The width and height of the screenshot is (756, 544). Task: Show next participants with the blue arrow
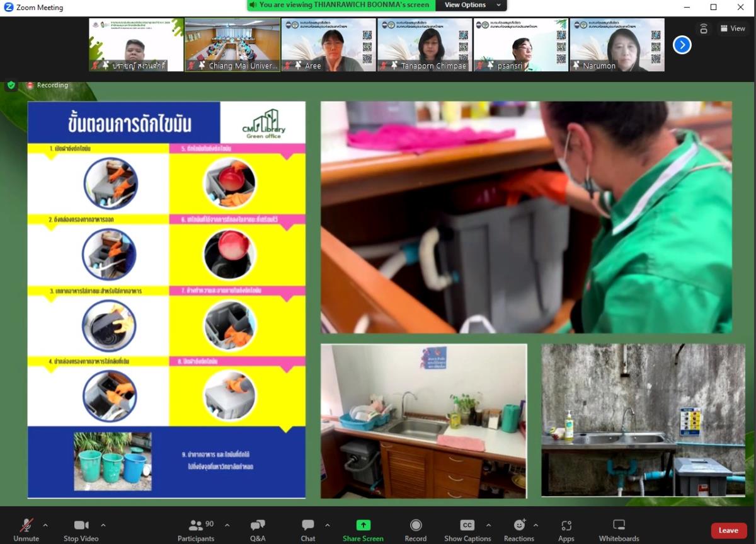click(x=682, y=45)
